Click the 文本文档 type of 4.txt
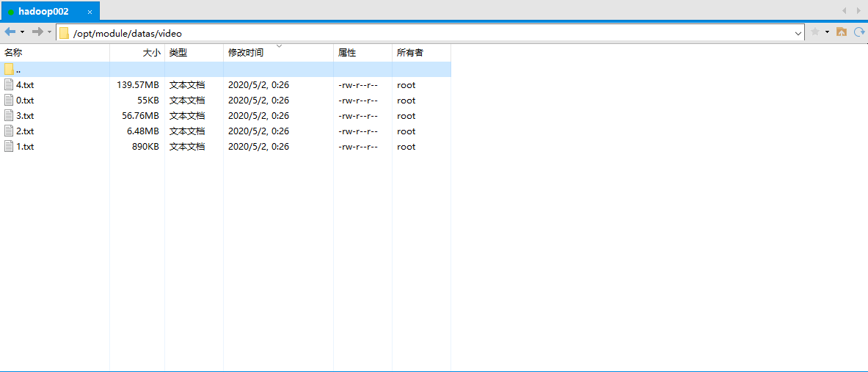868x372 pixels. click(x=187, y=85)
